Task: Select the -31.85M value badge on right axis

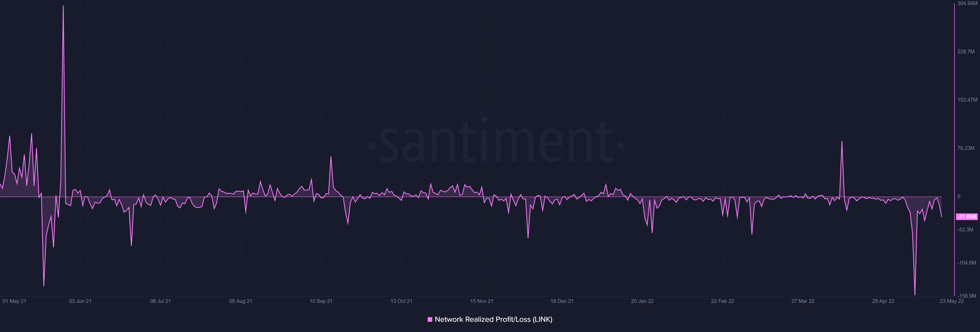Action: coord(967,216)
